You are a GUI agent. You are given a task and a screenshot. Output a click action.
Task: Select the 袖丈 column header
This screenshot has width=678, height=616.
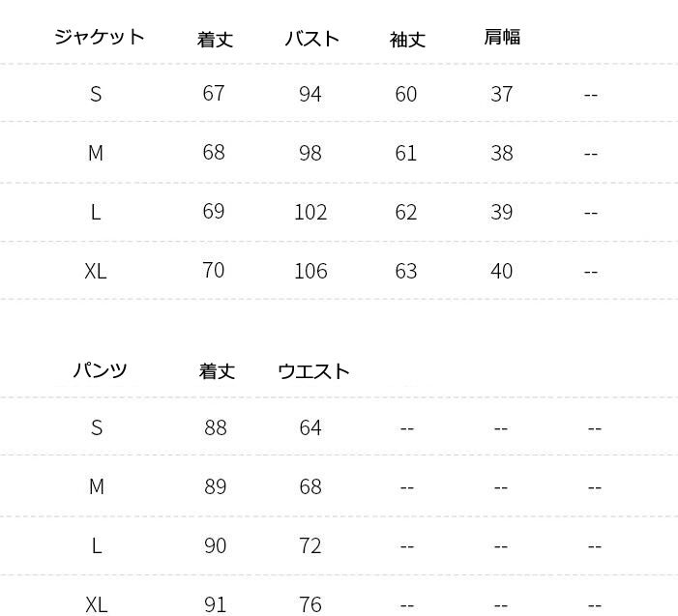pyautogui.click(x=407, y=40)
